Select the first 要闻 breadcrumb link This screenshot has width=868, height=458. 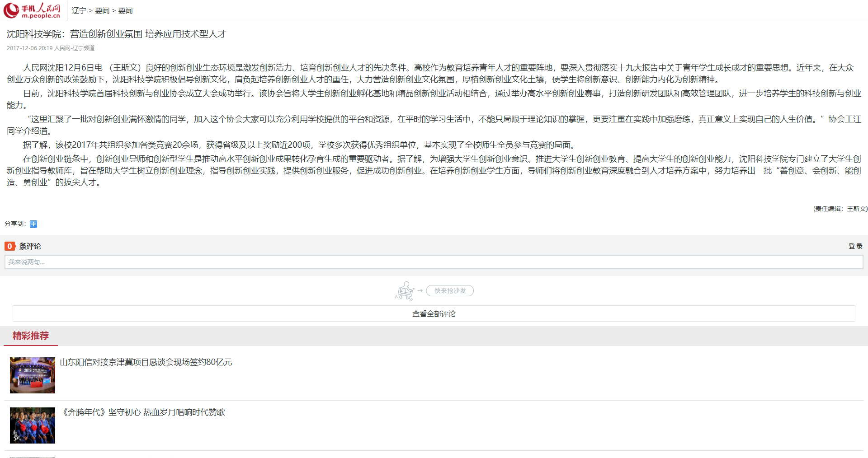[x=102, y=10]
